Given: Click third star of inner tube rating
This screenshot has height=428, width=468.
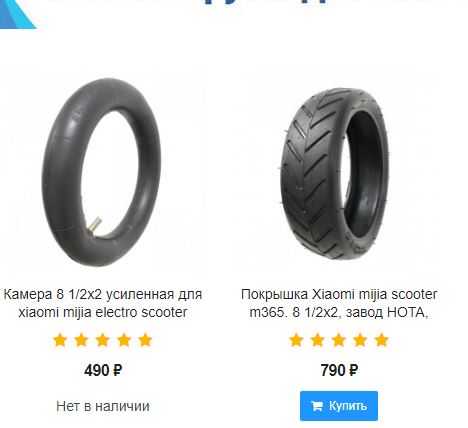Looking at the screenshot, I should pos(103,340).
